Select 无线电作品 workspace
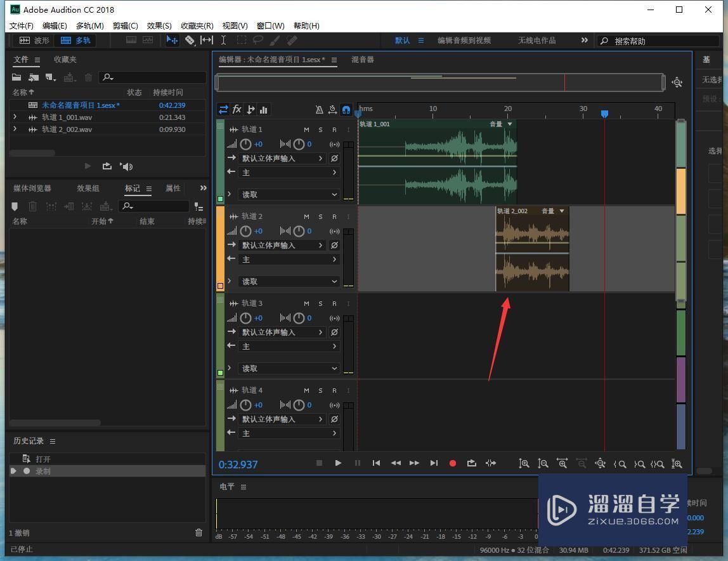 point(536,41)
